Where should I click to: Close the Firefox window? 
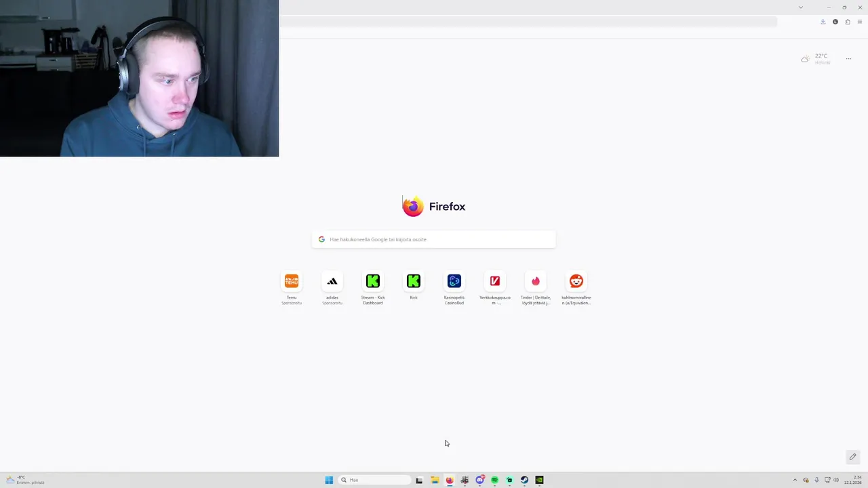pos(860,7)
